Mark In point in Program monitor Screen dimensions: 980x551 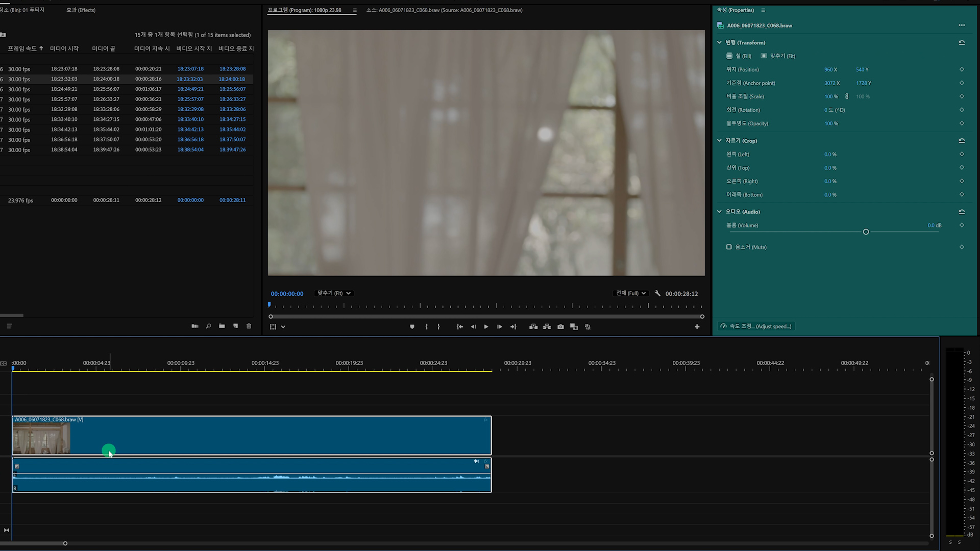[427, 327]
